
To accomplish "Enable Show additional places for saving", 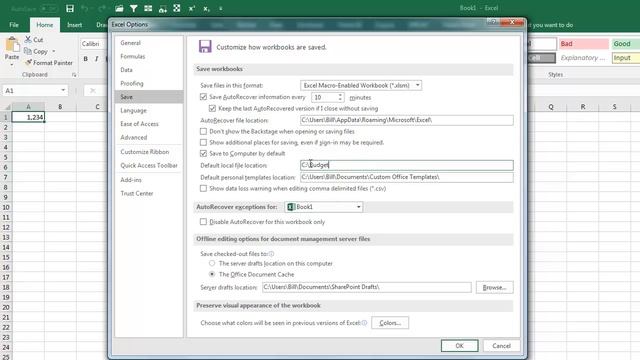I will pyautogui.click(x=203, y=142).
